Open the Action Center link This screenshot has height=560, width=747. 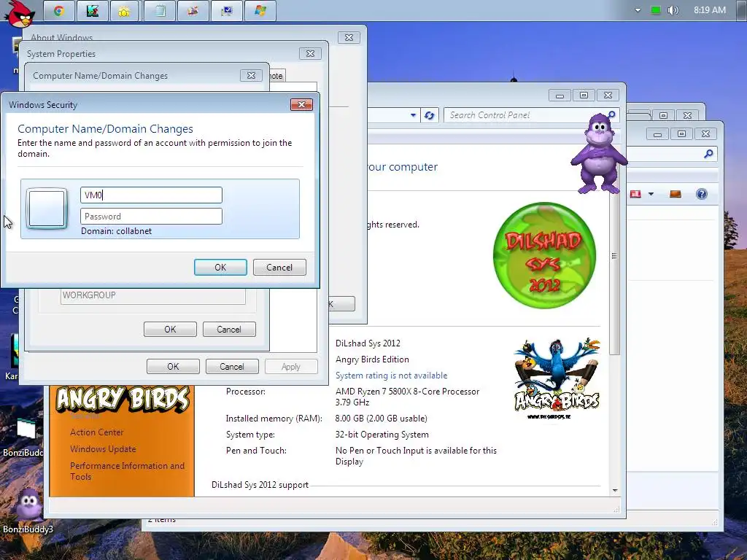(97, 432)
